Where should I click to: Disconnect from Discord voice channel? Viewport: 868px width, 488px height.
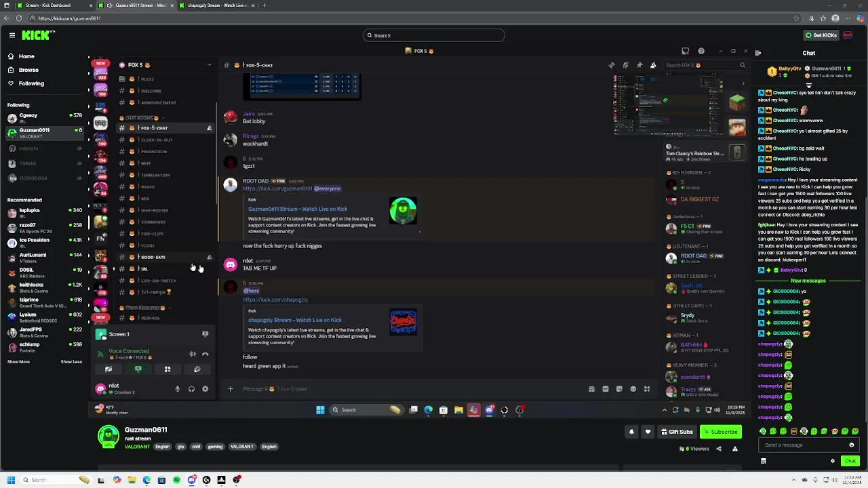[205, 354]
